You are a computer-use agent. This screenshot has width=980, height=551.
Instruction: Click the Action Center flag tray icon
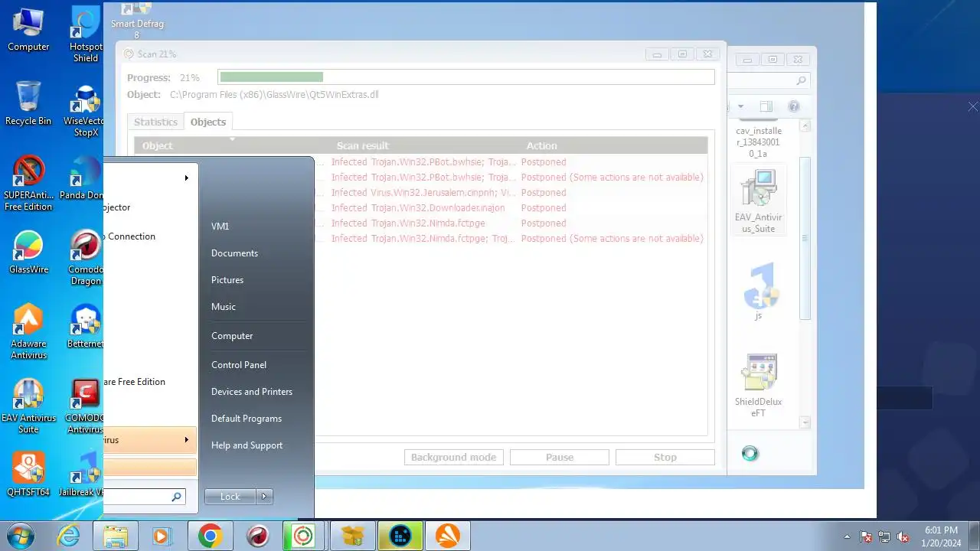(866, 536)
